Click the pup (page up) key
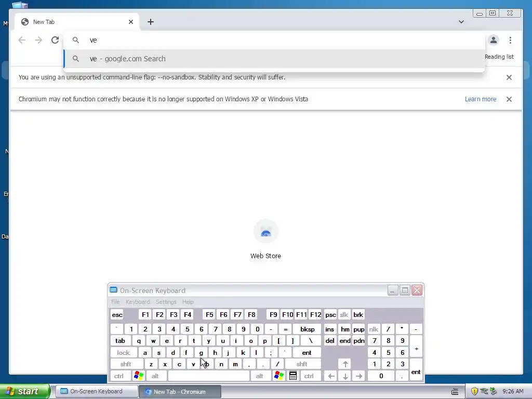The height and width of the screenshot is (399, 532). pos(358,329)
